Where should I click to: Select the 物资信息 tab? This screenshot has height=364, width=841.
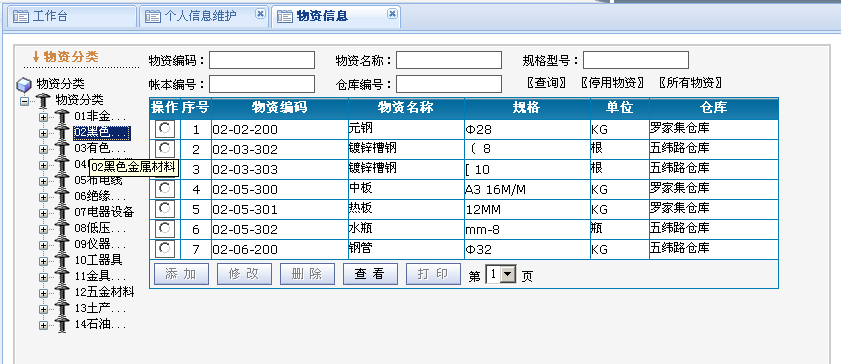[336, 17]
